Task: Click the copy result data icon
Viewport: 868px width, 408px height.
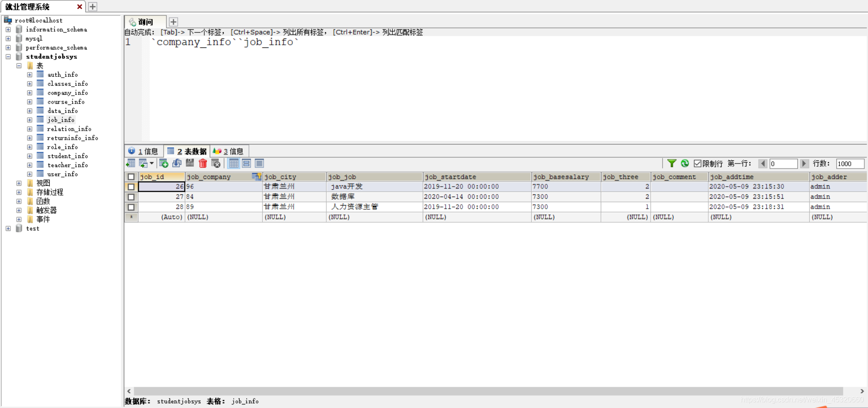Action: (x=143, y=164)
